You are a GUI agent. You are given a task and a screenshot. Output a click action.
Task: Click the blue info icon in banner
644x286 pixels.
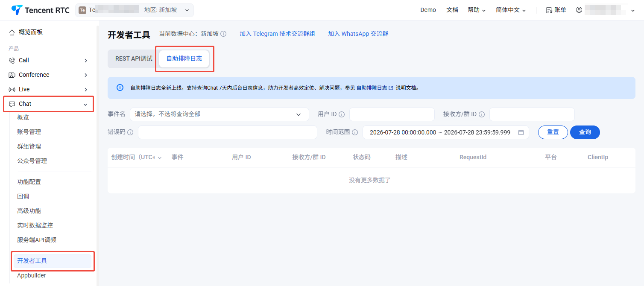pos(120,88)
